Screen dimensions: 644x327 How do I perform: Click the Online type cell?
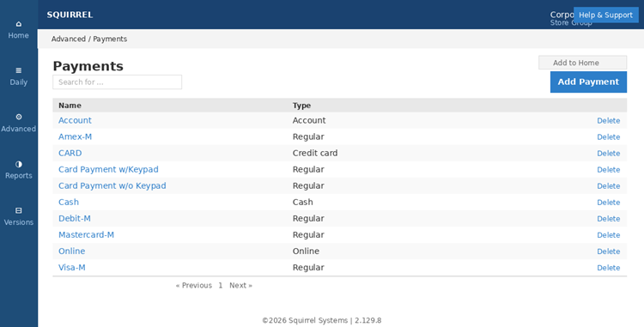(x=306, y=251)
